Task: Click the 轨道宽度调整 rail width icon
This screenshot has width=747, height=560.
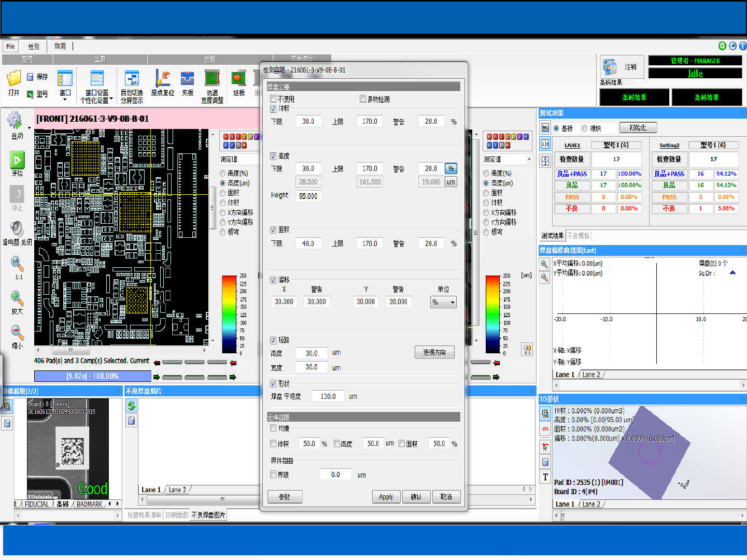Action: (x=212, y=78)
